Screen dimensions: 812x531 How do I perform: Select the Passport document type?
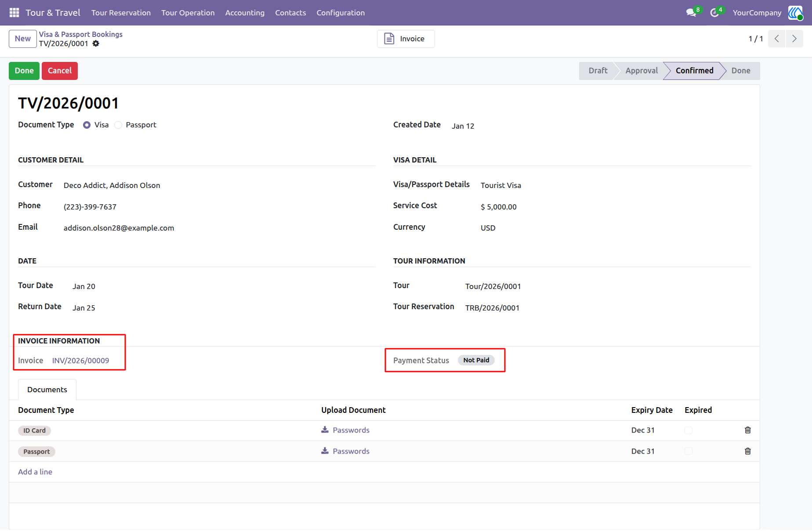click(118, 125)
